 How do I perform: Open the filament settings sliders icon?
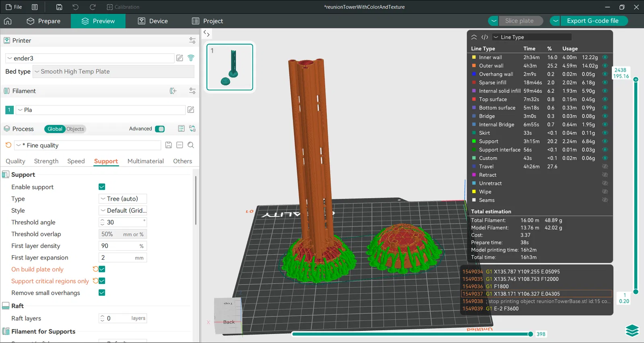click(192, 91)
